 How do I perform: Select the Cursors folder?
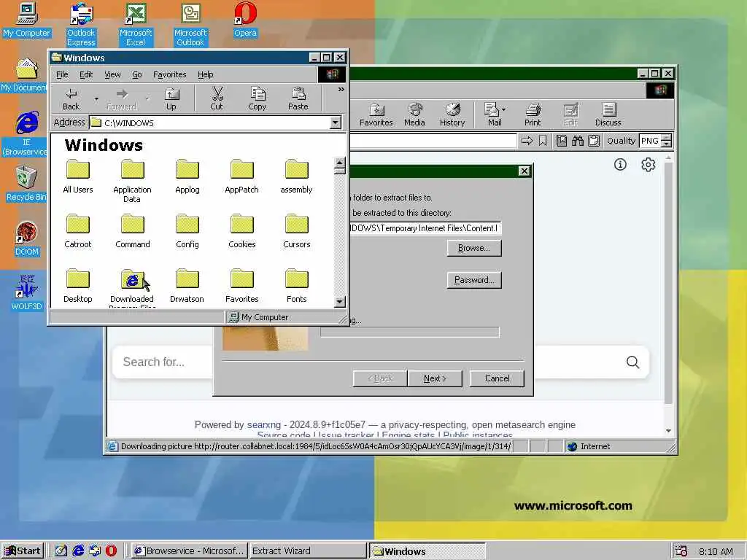point(296,231)
